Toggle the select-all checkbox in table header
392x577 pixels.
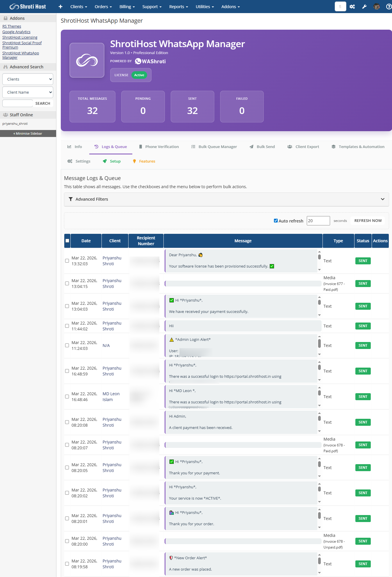coord(67,241)
